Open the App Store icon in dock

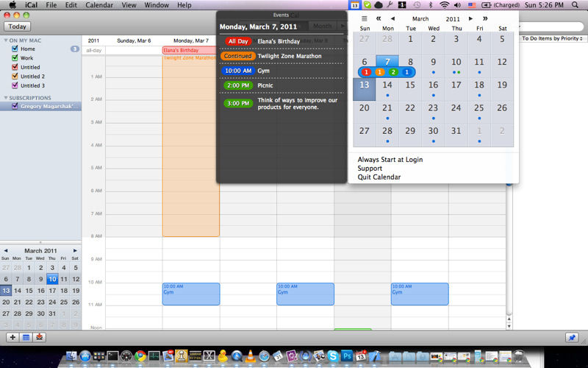(85, 355)
